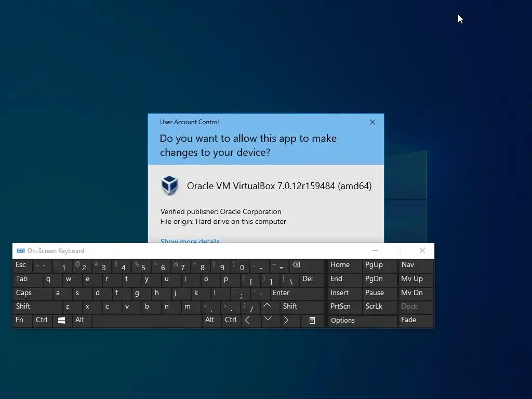The image size is (532, 399).
Task: Tap the PrtScn key
Action: [345, 307]
